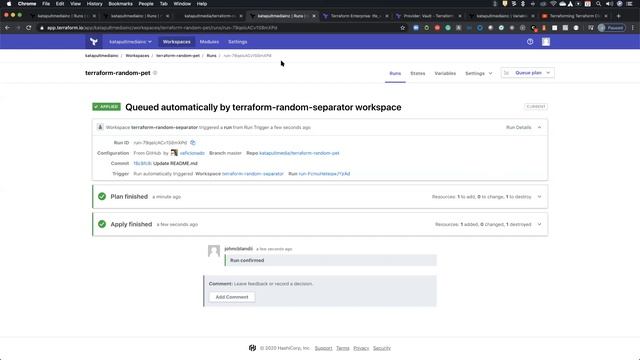Open the help question-mark icon
This screenshot has height=360, width=640.
click(x=530, y=42)
